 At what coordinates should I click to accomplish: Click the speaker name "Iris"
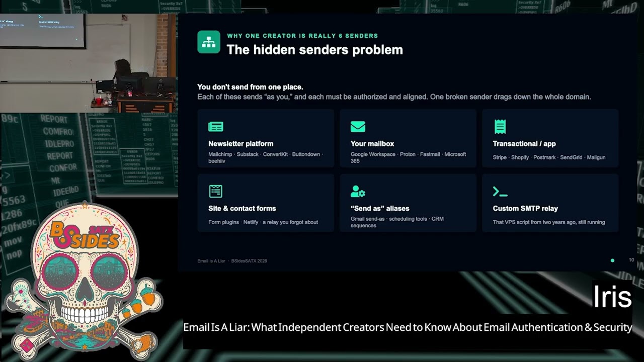click(612, 297)
